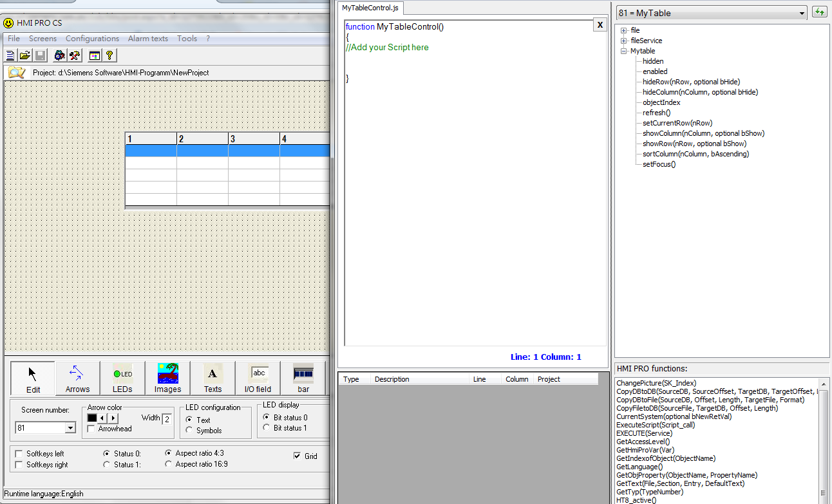
Task: Select the I/O field tool
Action: [258, 378]
